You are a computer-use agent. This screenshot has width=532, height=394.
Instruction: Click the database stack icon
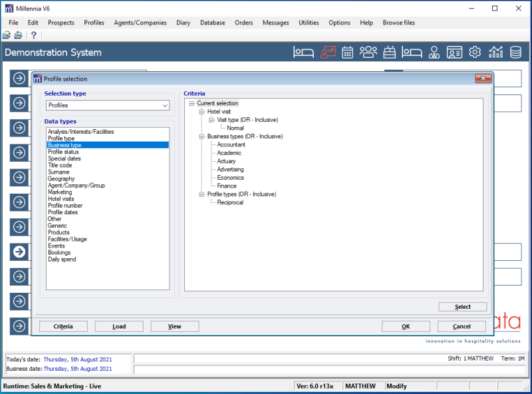pos(515,53)
